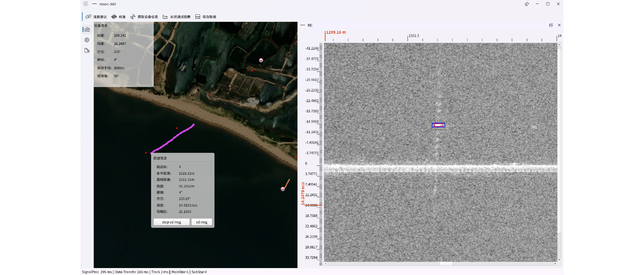Click the RD plot horizontal scrollbar thumb

(446, 264)
